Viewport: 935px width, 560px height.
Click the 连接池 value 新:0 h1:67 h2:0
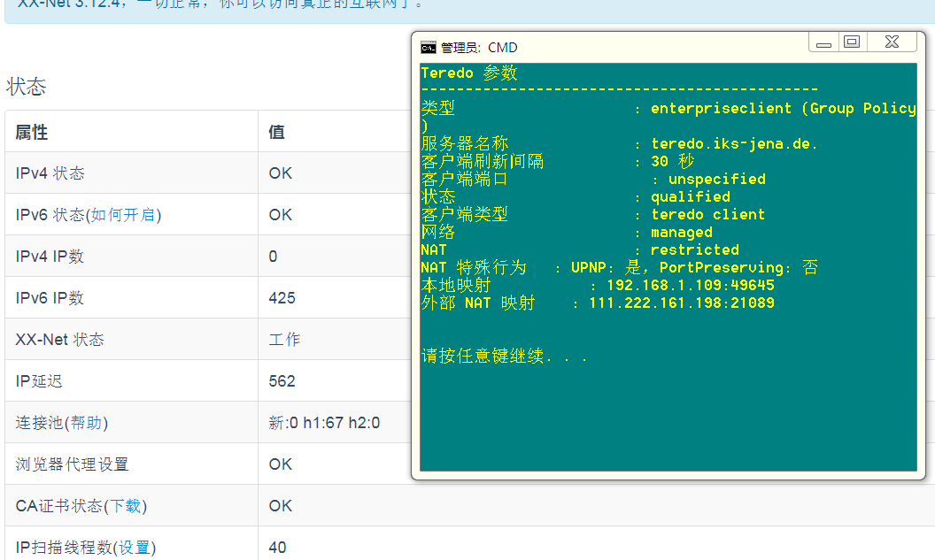click(325, 422)
